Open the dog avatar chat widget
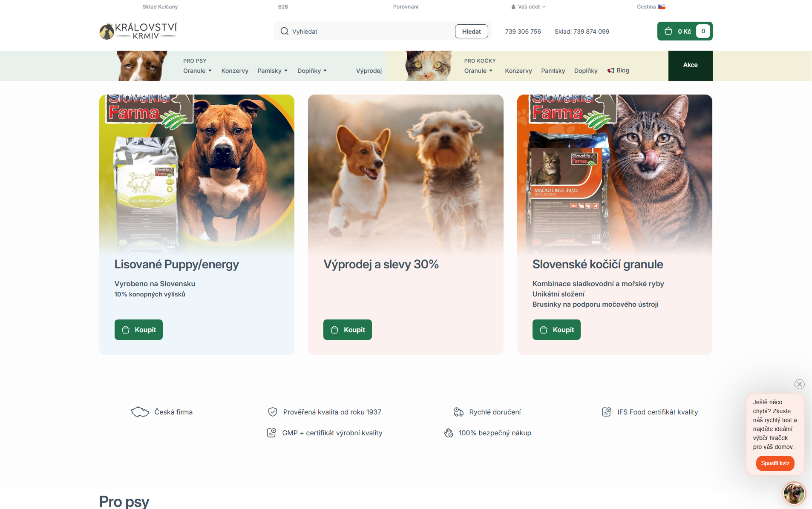Image resolution: width=812 pixels, height=509 pixels. 794,493
